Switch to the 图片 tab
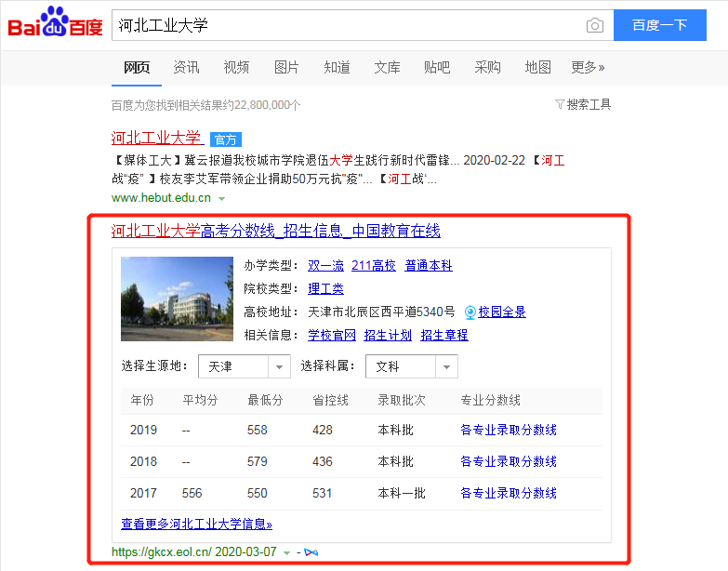This screenshot has width=728, height=571. tap(286, 68)
